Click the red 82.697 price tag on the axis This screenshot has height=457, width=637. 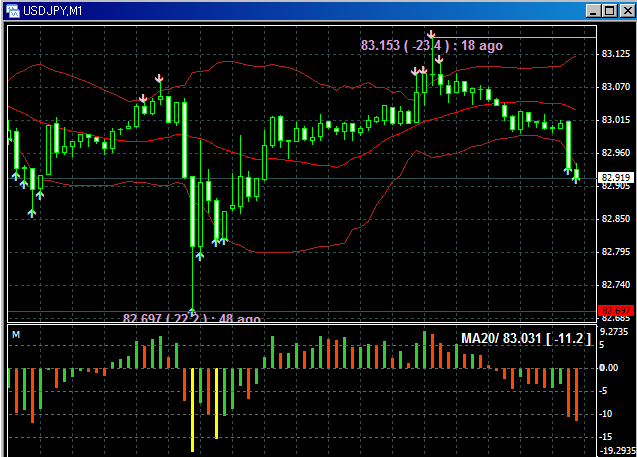tap(612, 311)
